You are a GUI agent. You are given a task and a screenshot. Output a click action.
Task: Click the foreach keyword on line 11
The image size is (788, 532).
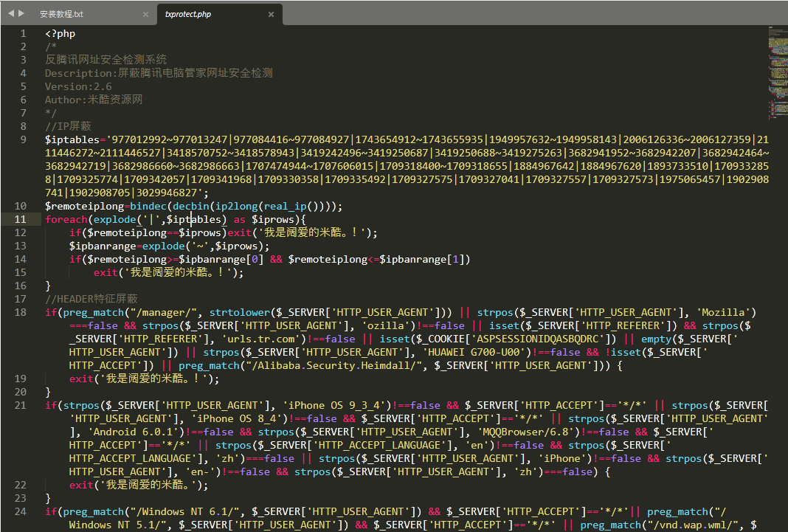point(66,220)
